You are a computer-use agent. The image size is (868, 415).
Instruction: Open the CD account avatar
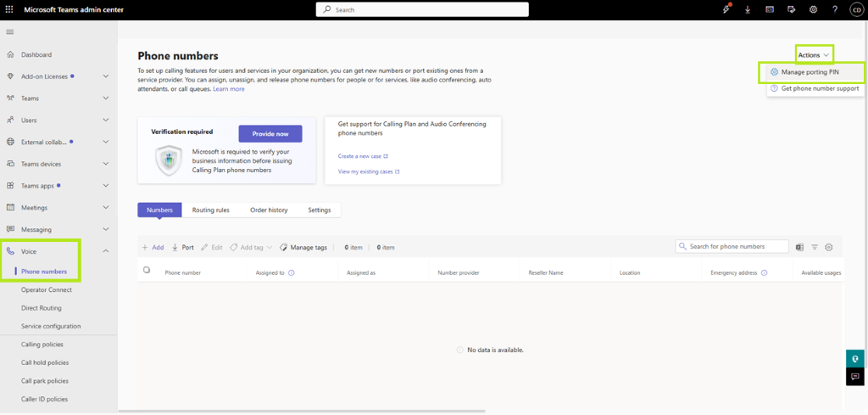pos(856,9)
